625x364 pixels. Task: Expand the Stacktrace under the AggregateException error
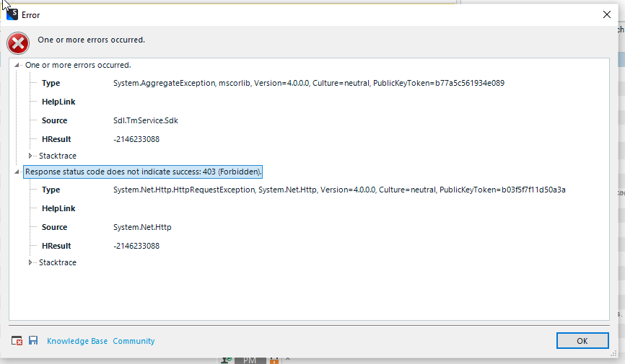click(x=30, y=156)
